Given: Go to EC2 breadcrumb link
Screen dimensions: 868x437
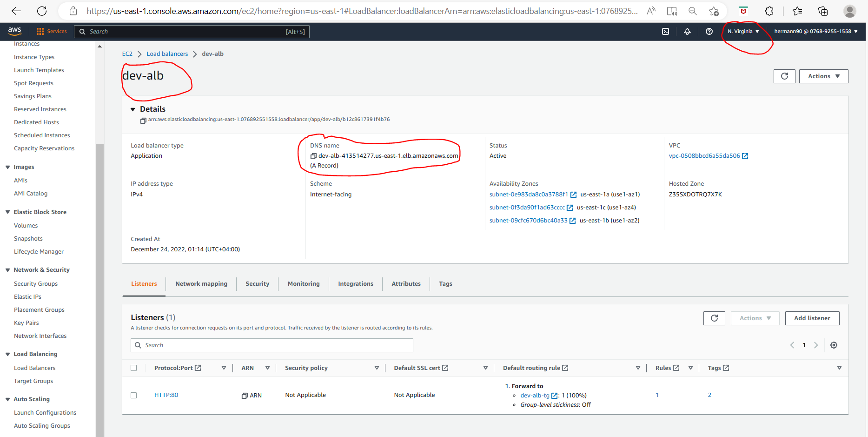Looking at the screenshot, I should tap(127, 54).
